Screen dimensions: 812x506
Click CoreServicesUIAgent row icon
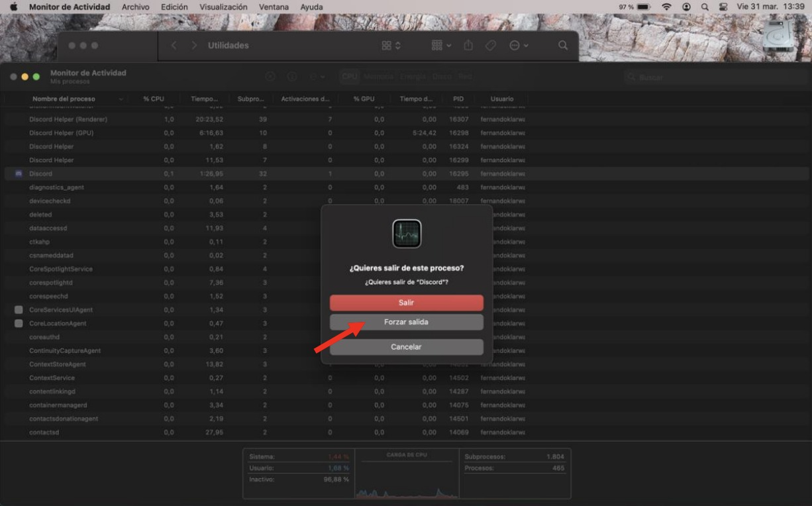(19, 309)
